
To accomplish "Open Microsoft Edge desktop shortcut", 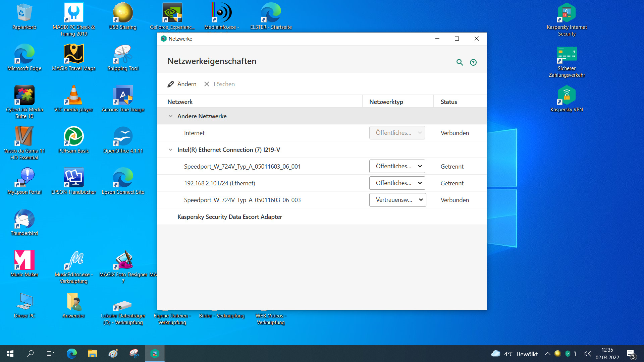I will (24, 58).
